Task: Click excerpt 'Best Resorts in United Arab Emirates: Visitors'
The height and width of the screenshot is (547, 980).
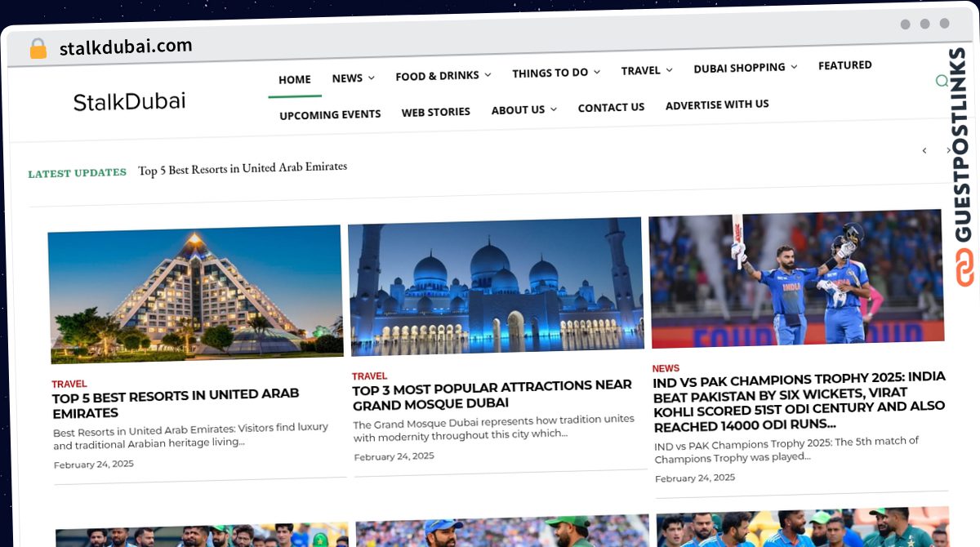Action: pyautogui.click(x=191, y=435)
